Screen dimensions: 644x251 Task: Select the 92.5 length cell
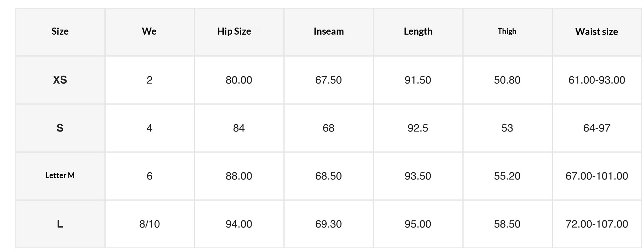tap(418, 128)
